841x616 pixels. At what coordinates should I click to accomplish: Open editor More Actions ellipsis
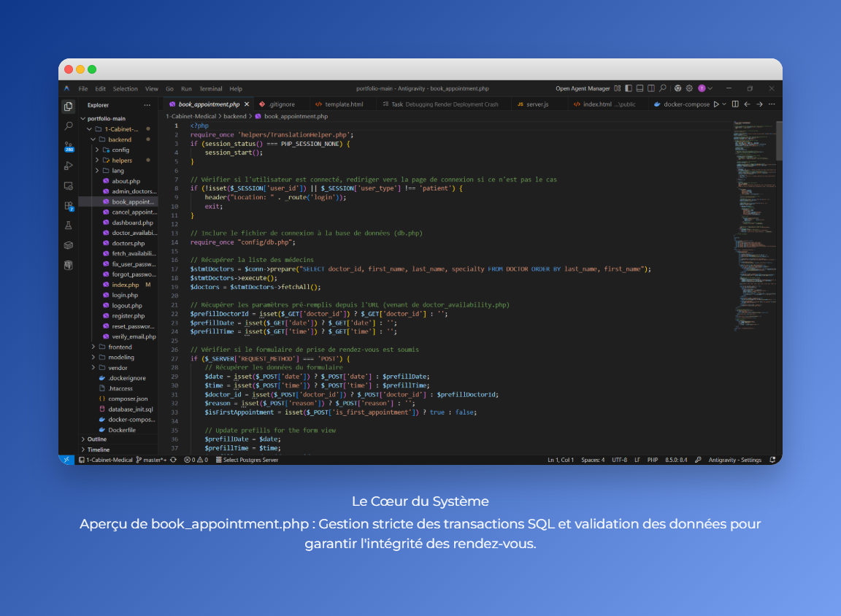[x=772, y=104]
